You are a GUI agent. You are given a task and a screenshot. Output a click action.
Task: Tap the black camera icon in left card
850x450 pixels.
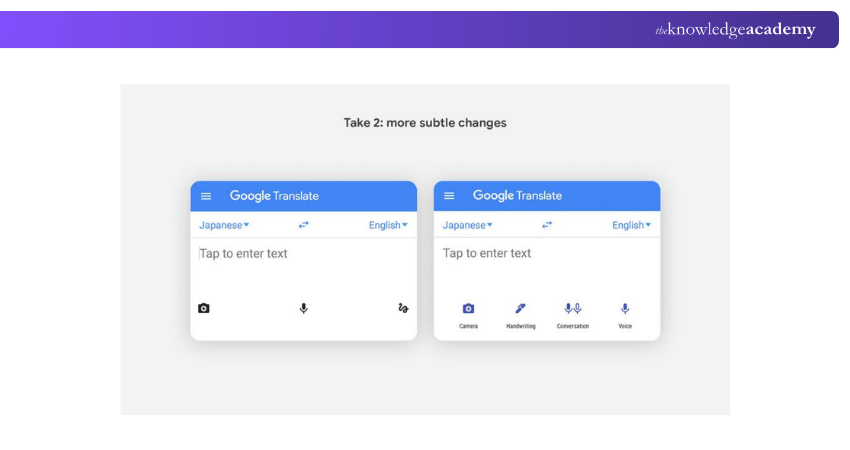(x=204, y=308)
